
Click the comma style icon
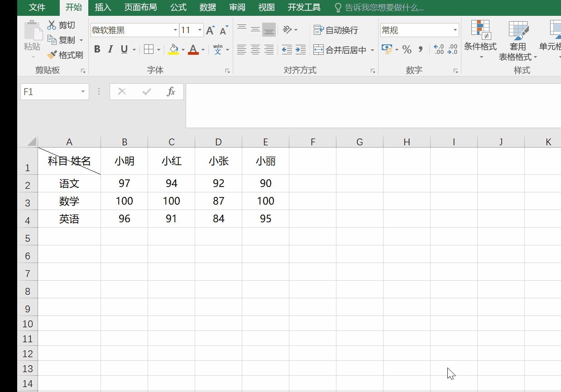(x=421, y=49)
